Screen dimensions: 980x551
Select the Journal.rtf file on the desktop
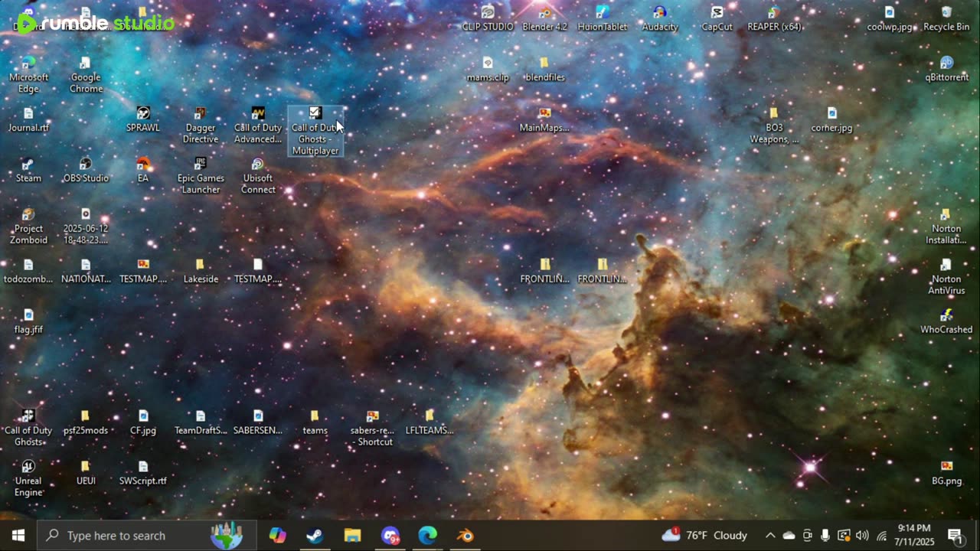[x=28, y=119]
